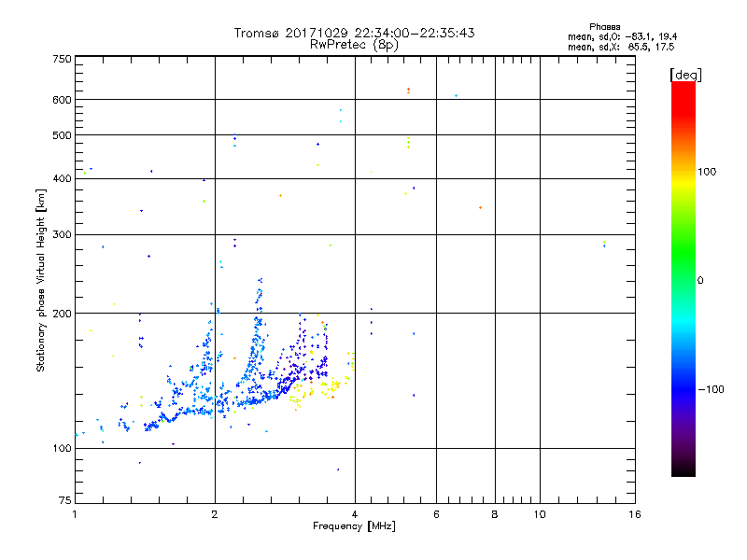Click the x-axis '4' tick label

coord(355,514)
